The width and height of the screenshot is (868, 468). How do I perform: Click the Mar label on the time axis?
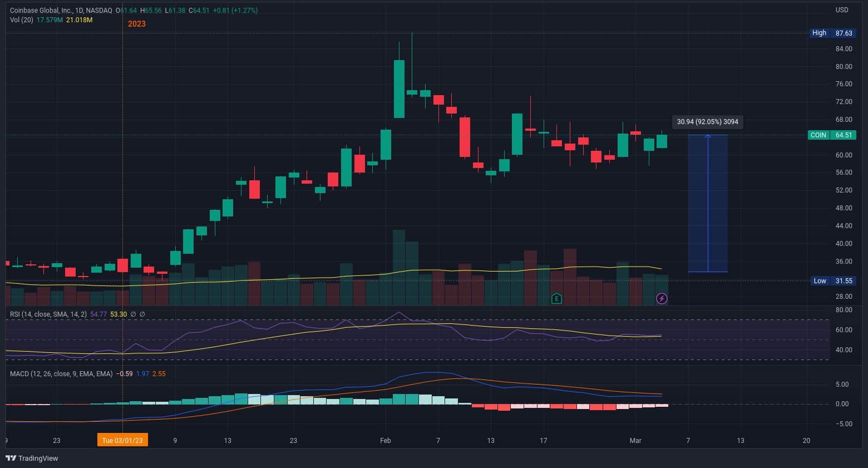635,441
